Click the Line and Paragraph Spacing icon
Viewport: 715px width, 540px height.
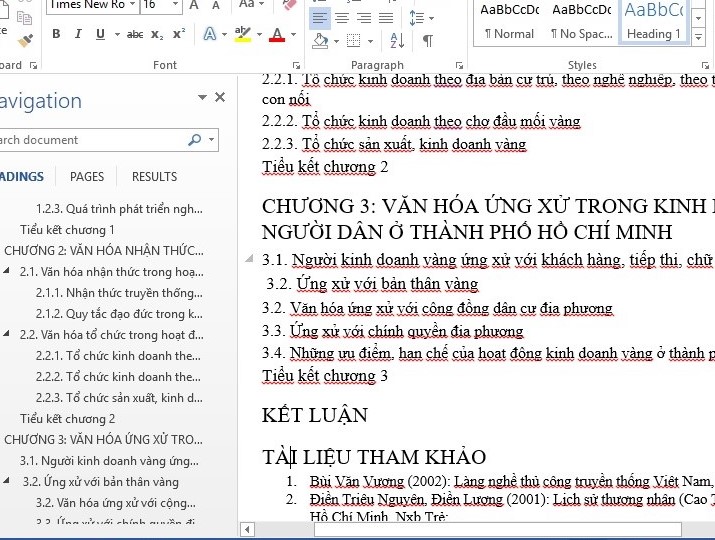tap(417, 18)
